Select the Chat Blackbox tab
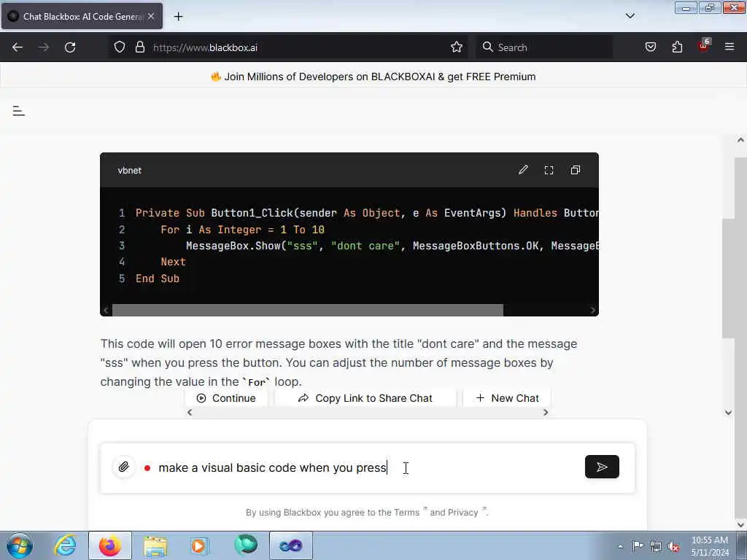This screenshot has width=747, height=560. coord(82,16)
